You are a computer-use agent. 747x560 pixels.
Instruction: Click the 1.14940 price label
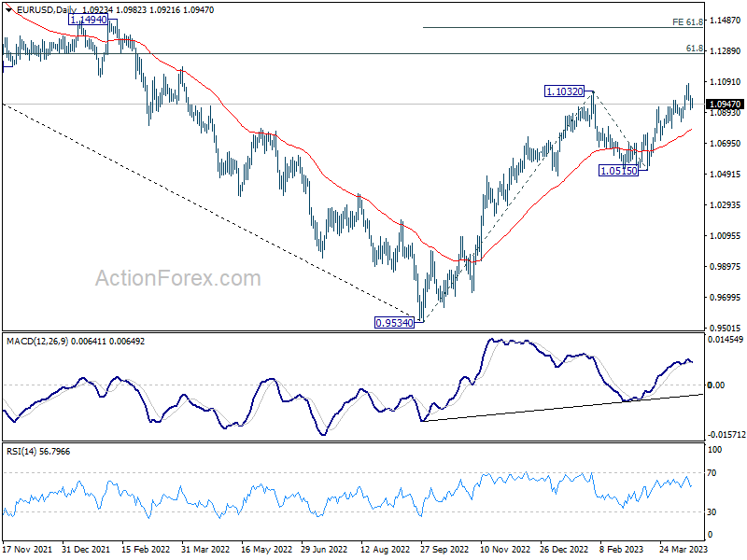(x=89, y=20)
